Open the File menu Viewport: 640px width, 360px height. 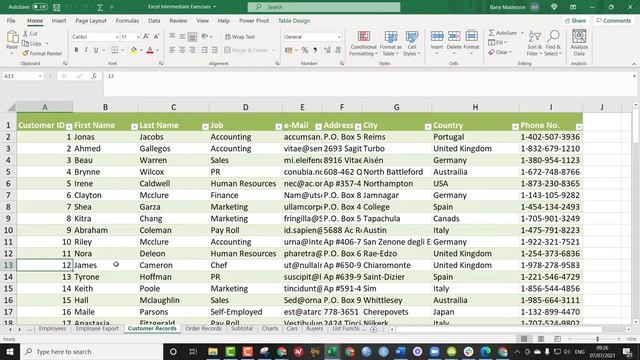(x=11, y=20)
